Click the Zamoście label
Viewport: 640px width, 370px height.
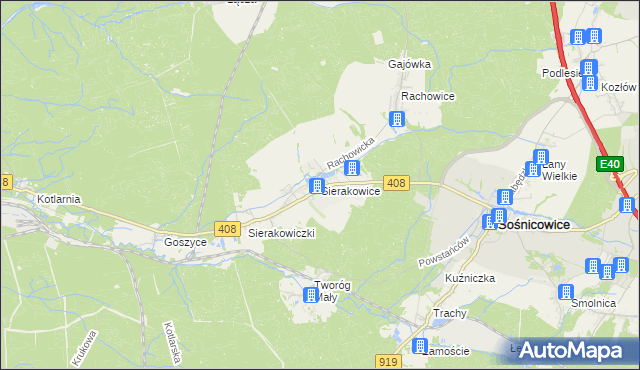click(446, 351)
